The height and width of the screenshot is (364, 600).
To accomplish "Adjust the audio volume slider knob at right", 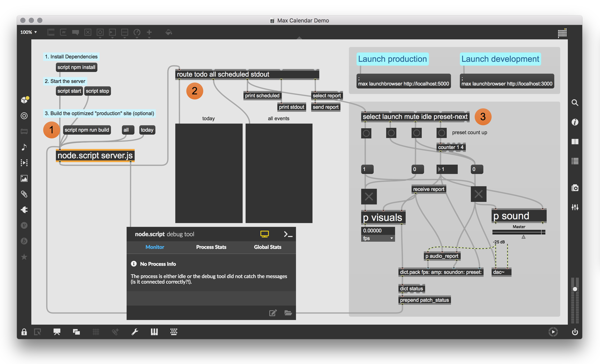I will (575, 289).
